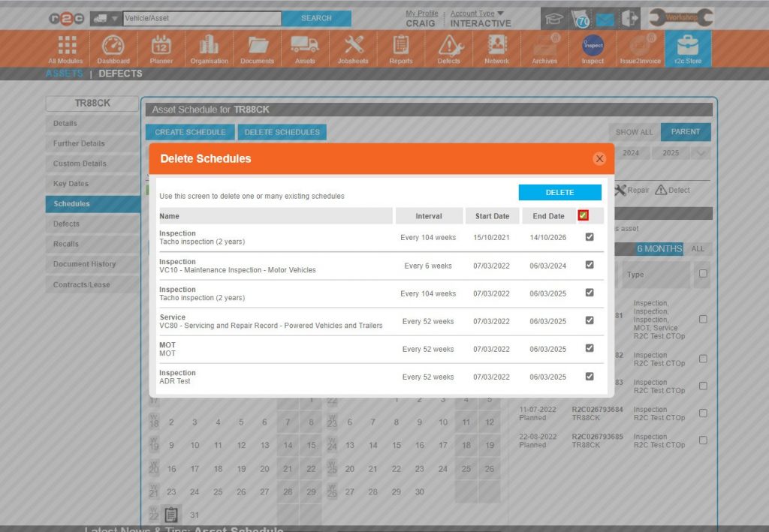The height and width of the screenshot is (532, 769).
Task: Click the DELETE button in the dialog
Action: pos(559,192)
